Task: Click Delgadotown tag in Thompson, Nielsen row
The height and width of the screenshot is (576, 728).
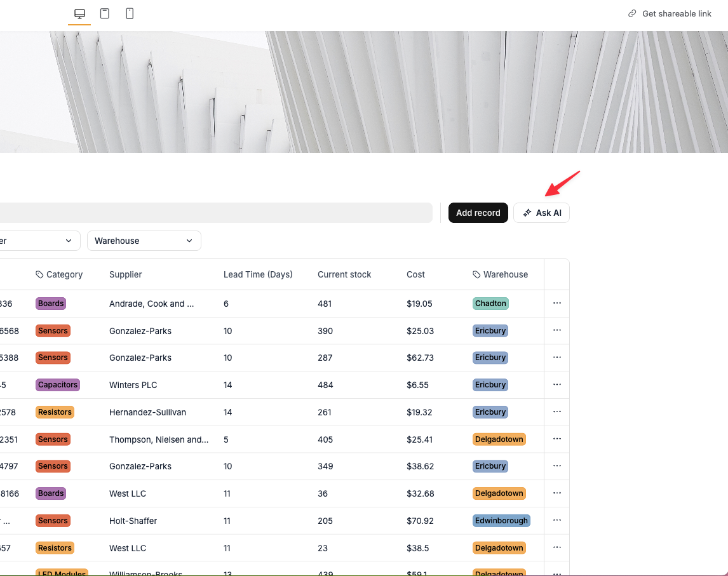Action: pyautogui.click(x=499, y=439)
